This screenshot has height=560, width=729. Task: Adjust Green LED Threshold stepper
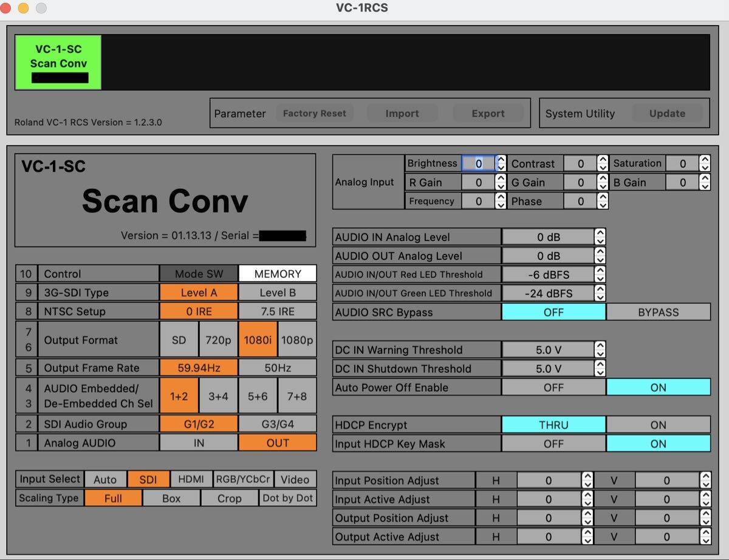(600, 293)
